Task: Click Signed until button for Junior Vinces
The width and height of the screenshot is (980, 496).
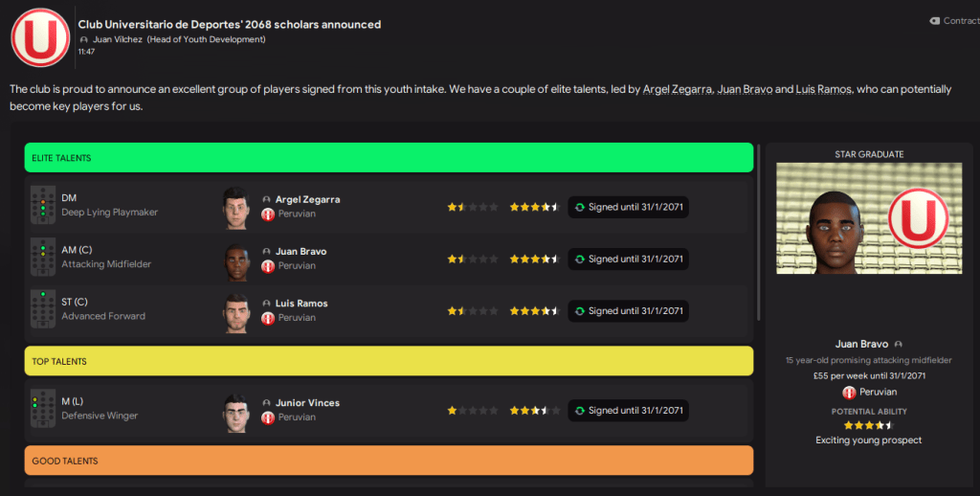Action: click(x=629, y=410)
